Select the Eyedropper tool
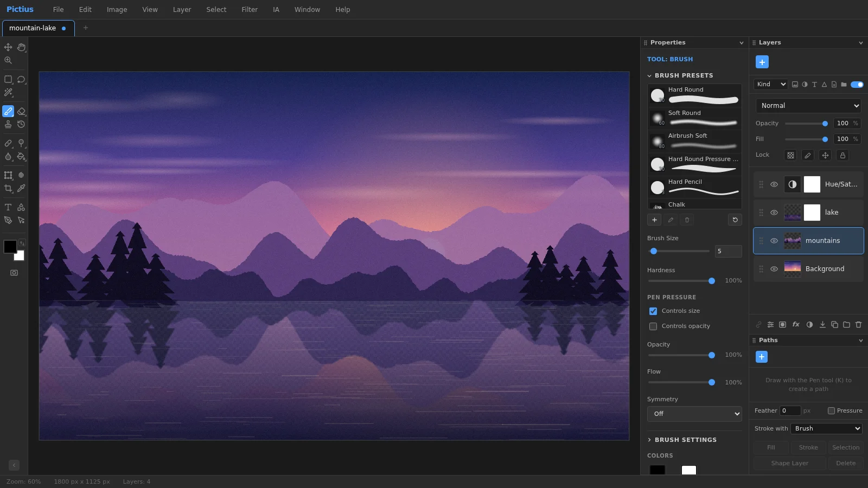This screenshot has height=488, width=868. [21, 188]
